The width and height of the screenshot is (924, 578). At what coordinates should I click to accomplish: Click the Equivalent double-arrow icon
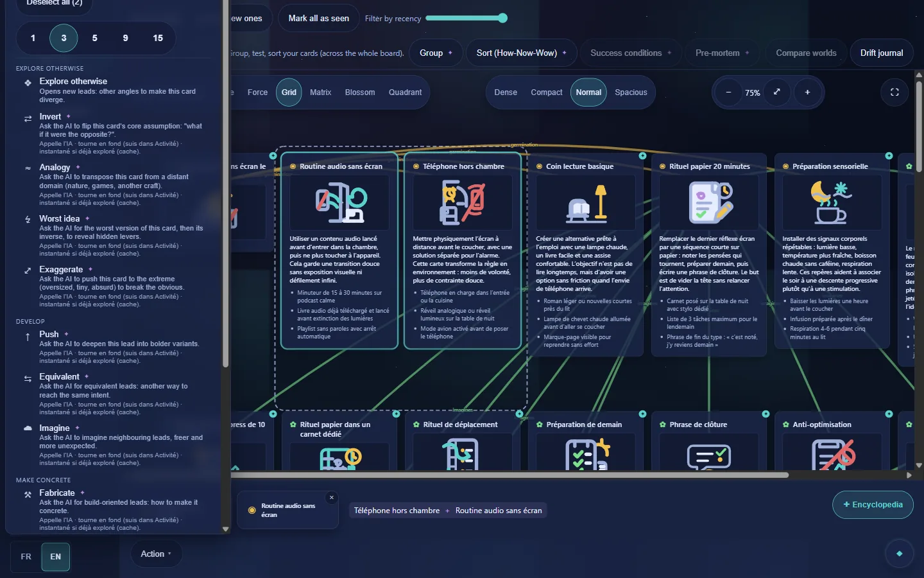tap(28, 379)
